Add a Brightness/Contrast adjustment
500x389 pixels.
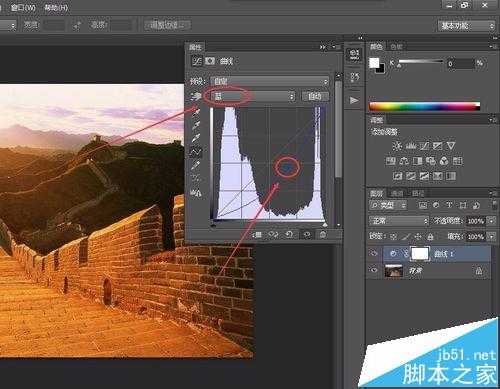[x=397, y=146]
